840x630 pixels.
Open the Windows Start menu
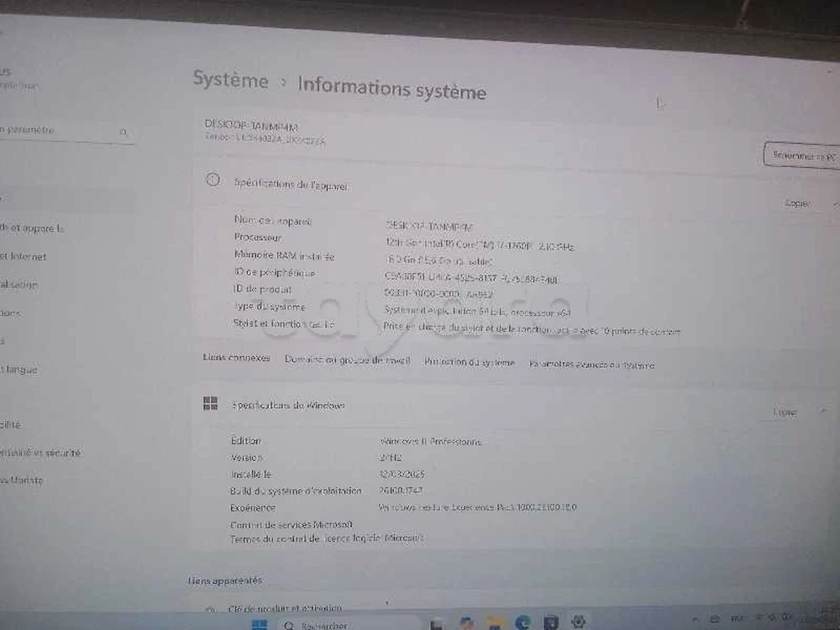pyautogui.click(x=260, y=625)
